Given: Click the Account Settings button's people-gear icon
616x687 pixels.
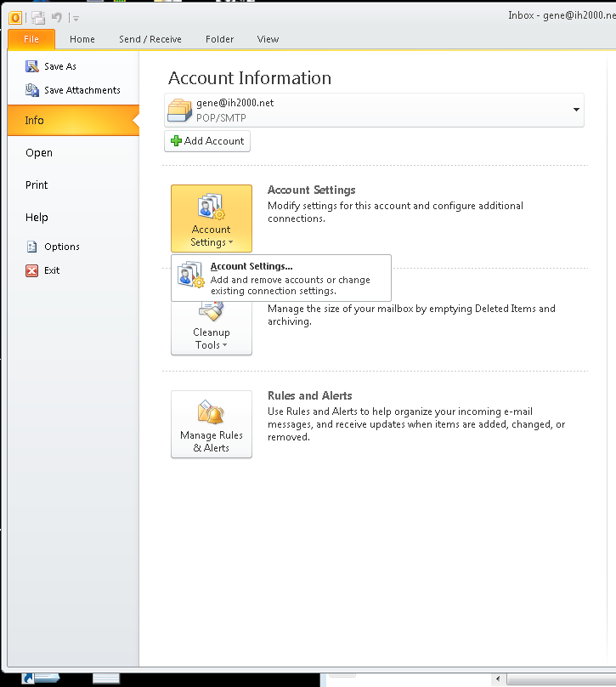Looking at the screenshot, I should point(211,207).
